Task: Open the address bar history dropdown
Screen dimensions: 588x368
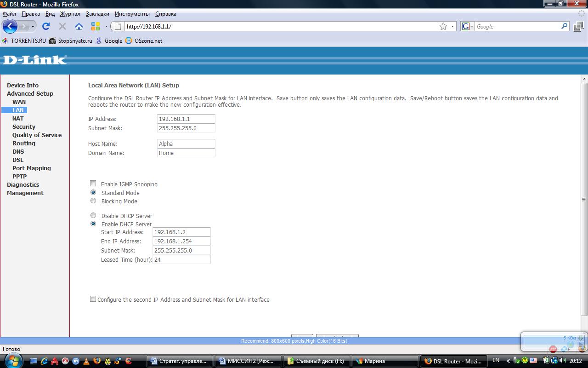Action: click(x=452, y=26)
